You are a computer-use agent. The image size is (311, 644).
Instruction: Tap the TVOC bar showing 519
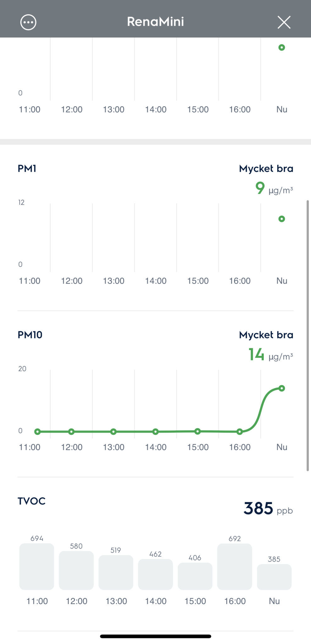[x=116, y=572]
